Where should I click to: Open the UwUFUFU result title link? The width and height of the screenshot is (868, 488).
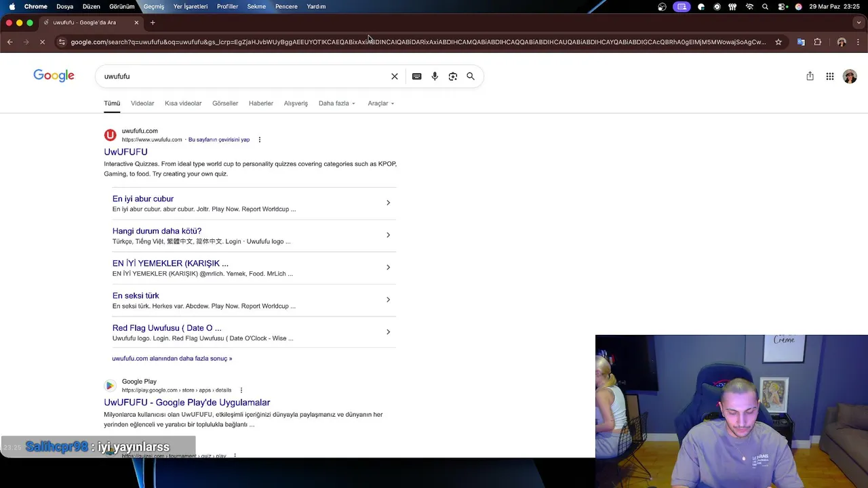(125, 152)
